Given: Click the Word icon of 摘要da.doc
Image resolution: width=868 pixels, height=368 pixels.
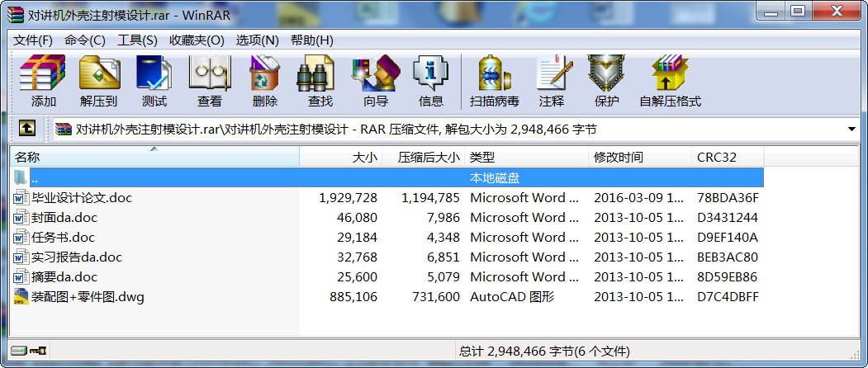Looking at the screenshot, I should [x=21, y=276].
